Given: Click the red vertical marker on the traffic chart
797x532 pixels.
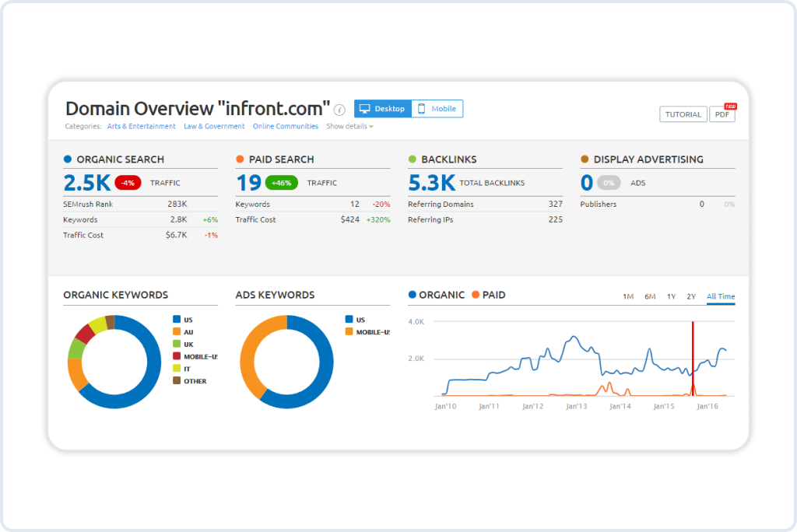Looking at the screenshot, I should pos(693,359).
